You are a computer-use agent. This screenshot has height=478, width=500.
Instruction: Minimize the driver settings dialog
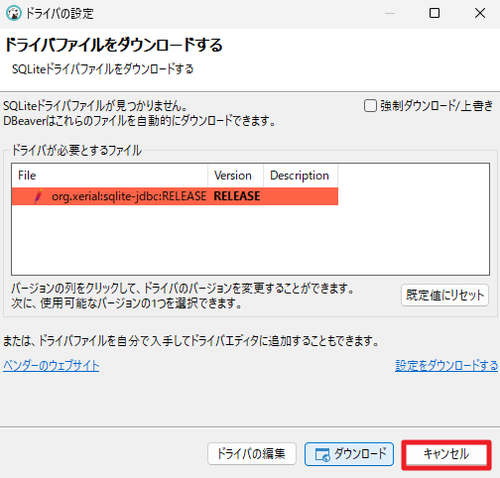click(x=390, y=13)
